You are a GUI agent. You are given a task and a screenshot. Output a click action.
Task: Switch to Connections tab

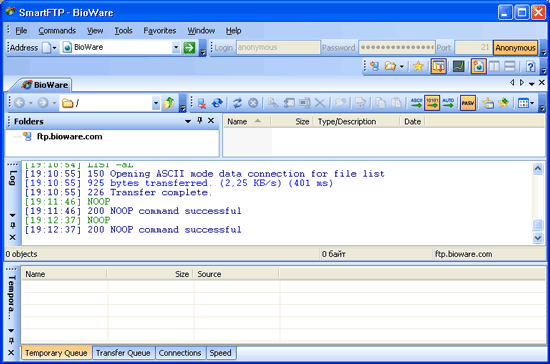[180, 353]
